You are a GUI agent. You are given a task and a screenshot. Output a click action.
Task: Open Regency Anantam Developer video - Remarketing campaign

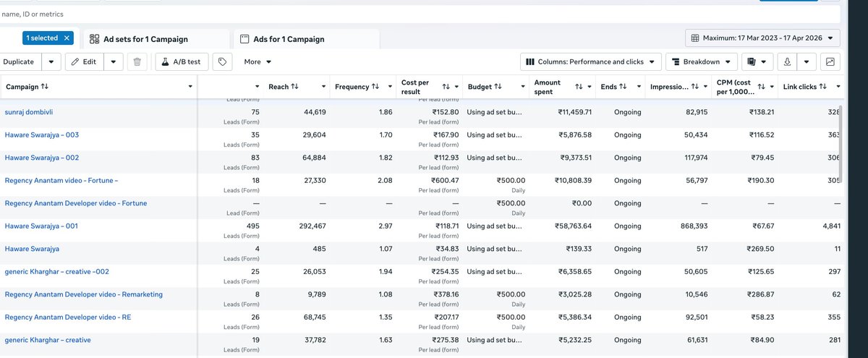pyautogui.click(x=84, y=294)
